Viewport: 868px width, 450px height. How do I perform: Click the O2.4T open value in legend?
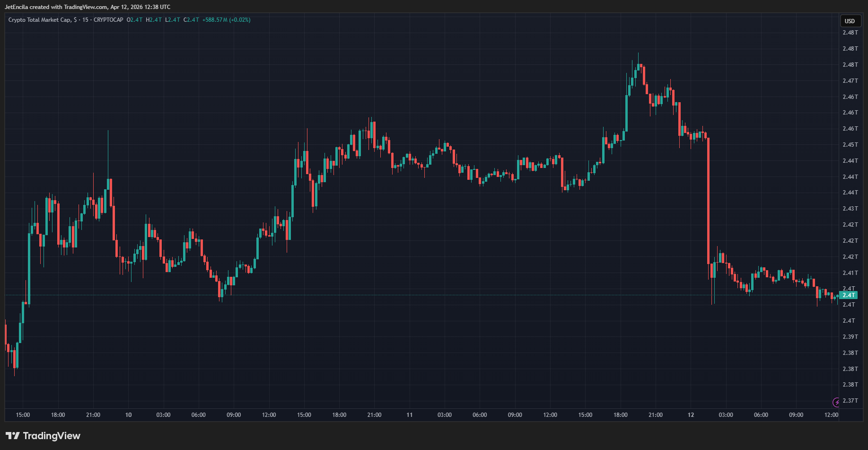(x=134, y=20)
